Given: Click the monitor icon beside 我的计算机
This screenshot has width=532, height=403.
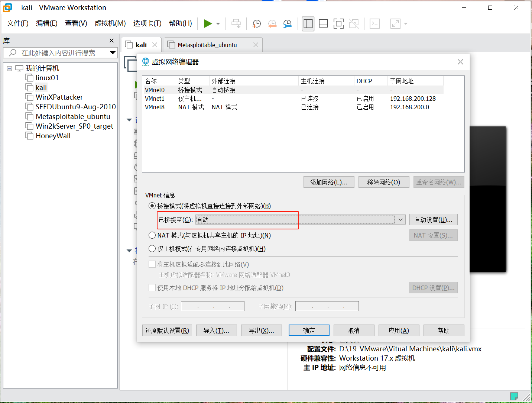Looking at the screenshot, I should [19, 68].
